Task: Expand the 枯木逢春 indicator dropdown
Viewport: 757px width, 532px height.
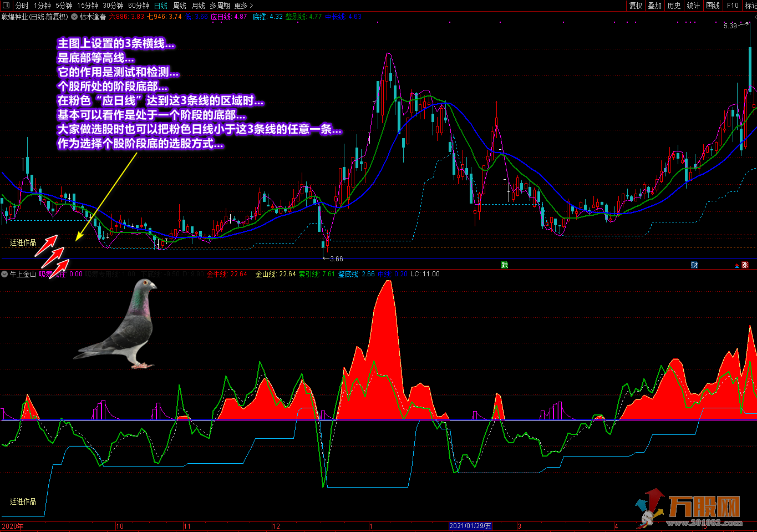Action: point(74,17)
